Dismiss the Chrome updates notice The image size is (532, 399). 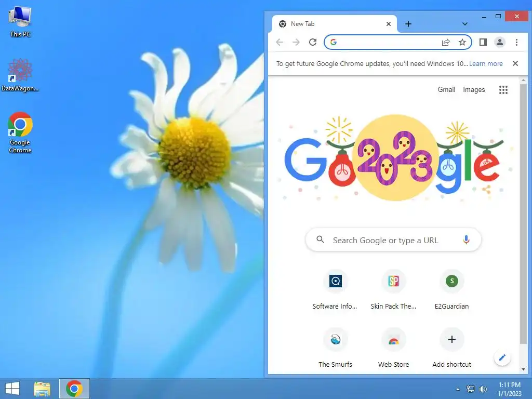click(x=515, y=63)
